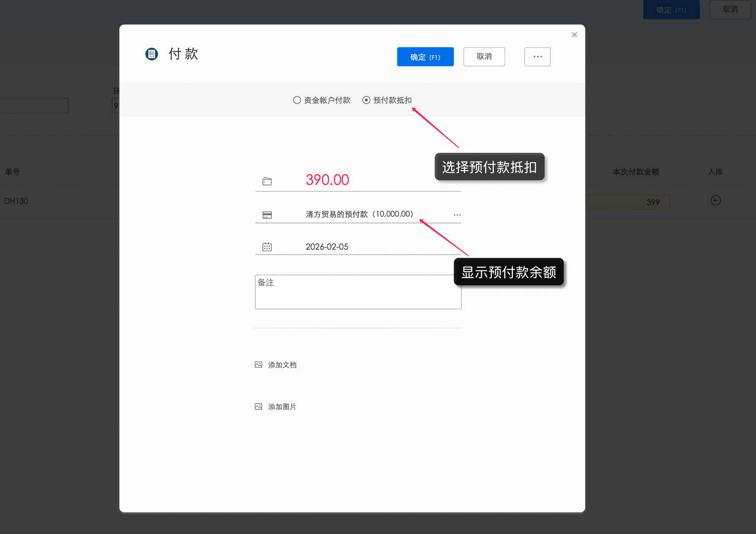Image resolution: width=756 pixels, height=534 pixels.
Task: Click the bank card icon beside the prepayment account
Action: pyautogui.click(x=267, y=214)
